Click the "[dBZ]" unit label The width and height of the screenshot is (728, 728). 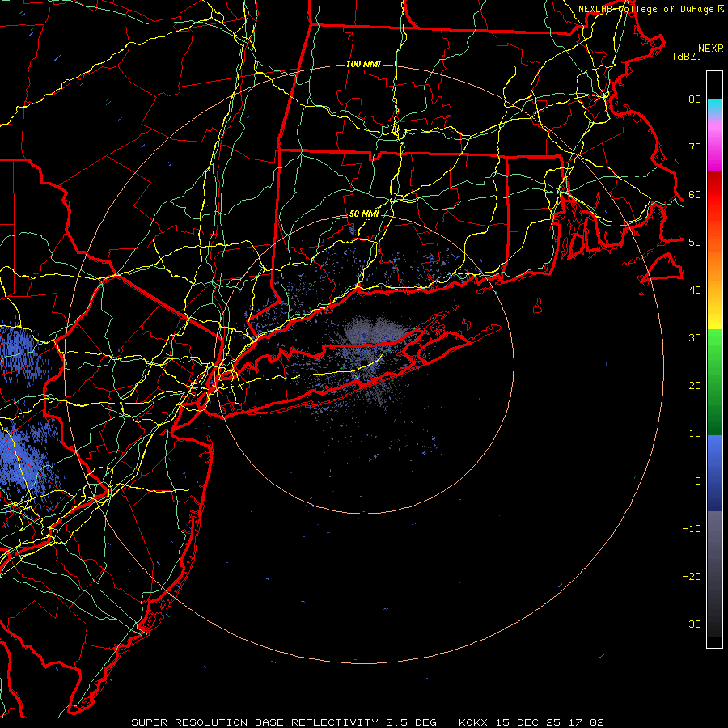[x=687, y=57]
